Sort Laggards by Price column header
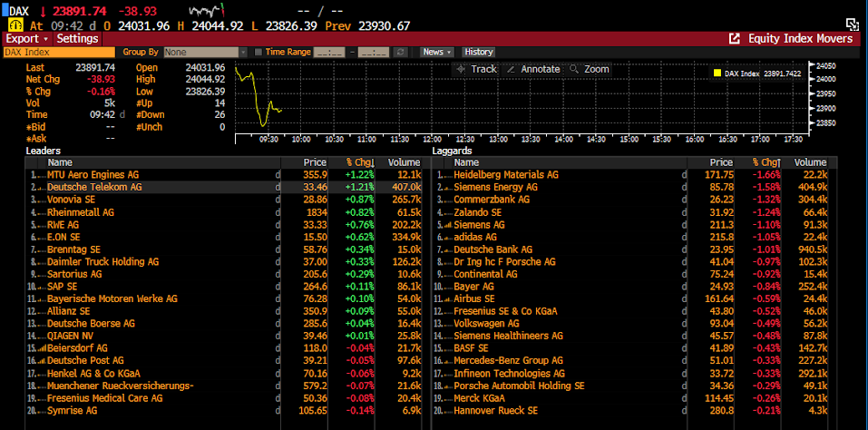Screen dimensions: 868x430 coord(721,162)
